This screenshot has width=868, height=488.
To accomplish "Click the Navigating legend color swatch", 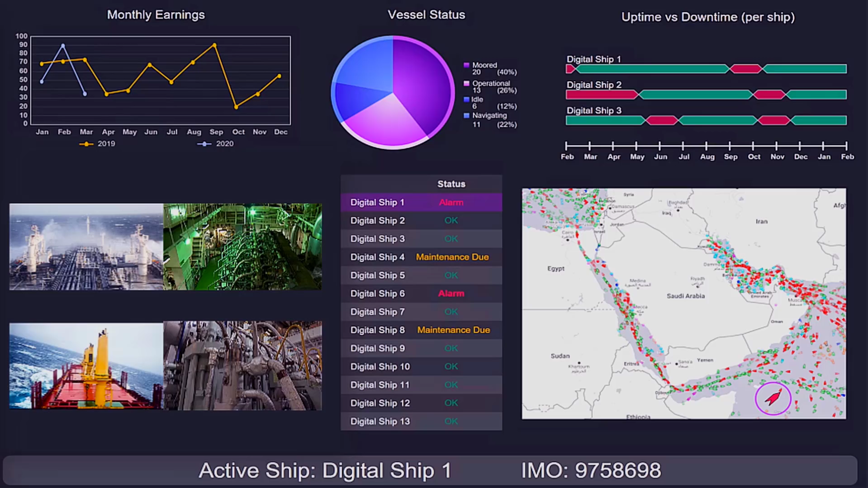I will click(x=466, y=116).
